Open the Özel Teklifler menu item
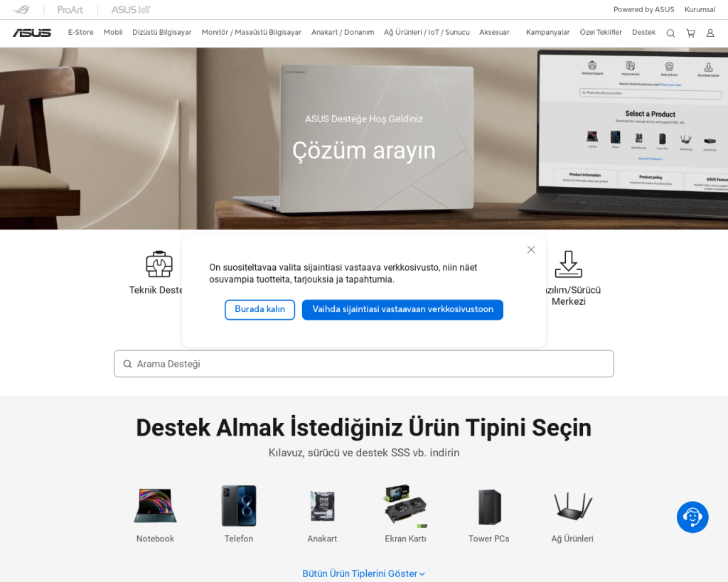This screenshot has height=582, width=728. click(601, 33)
